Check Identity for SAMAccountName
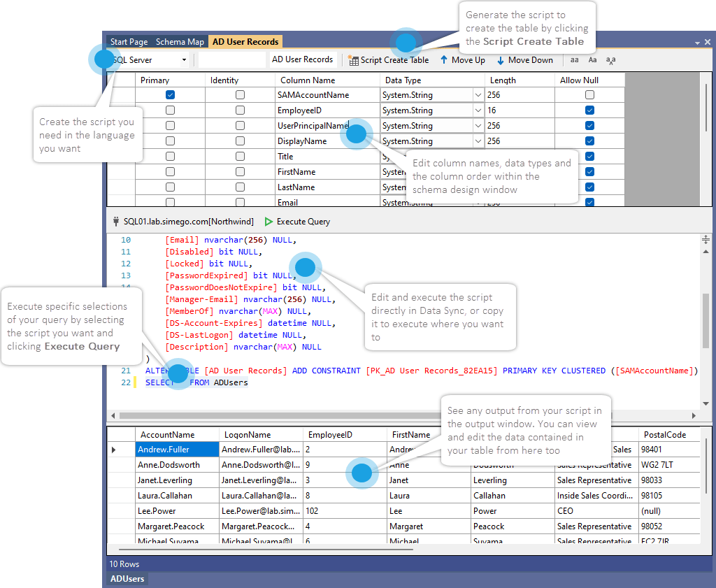The height and width of the screenshot is (588, 716). pyautogui.click(x=241, y=95)
